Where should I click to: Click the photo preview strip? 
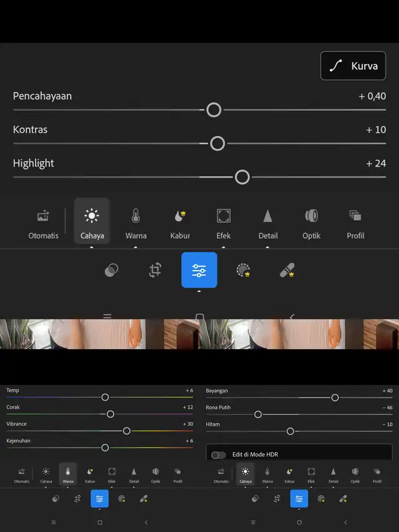point(199,334)
